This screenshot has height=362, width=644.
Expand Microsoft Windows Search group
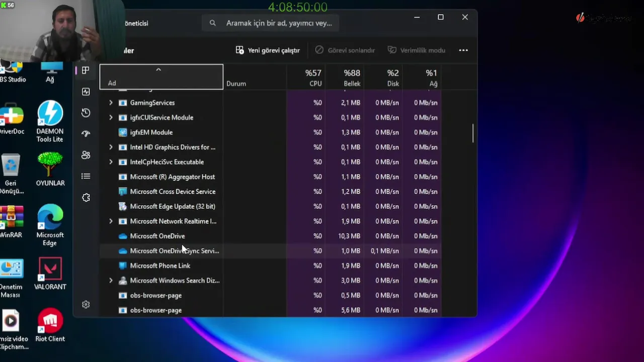[x=111, y=281]
